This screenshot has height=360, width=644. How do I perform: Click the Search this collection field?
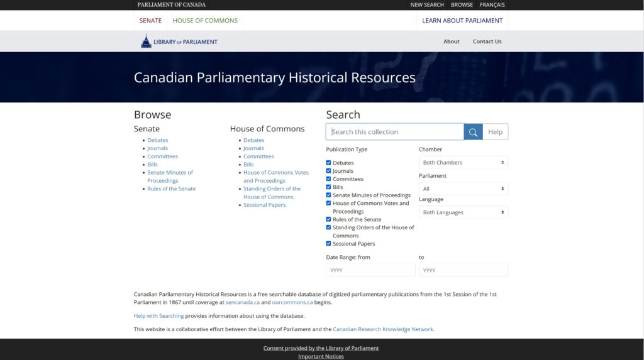395,132
